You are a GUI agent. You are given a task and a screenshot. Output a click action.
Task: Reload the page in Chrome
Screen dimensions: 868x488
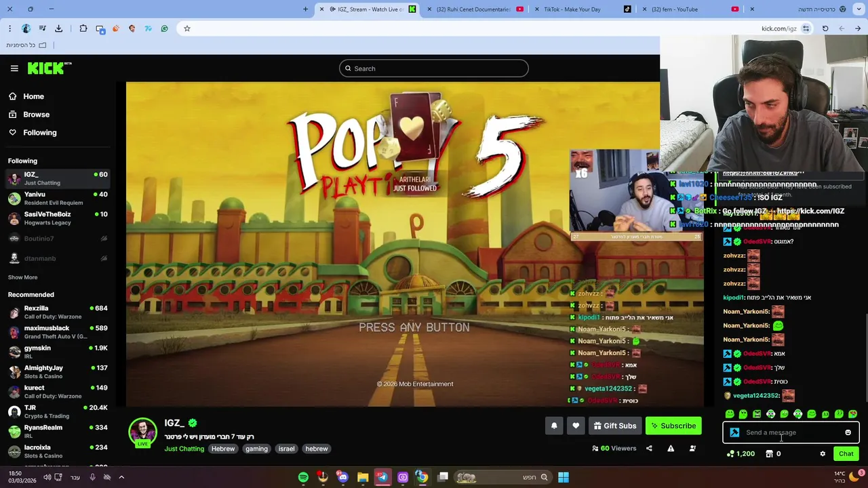pos(825,28)
